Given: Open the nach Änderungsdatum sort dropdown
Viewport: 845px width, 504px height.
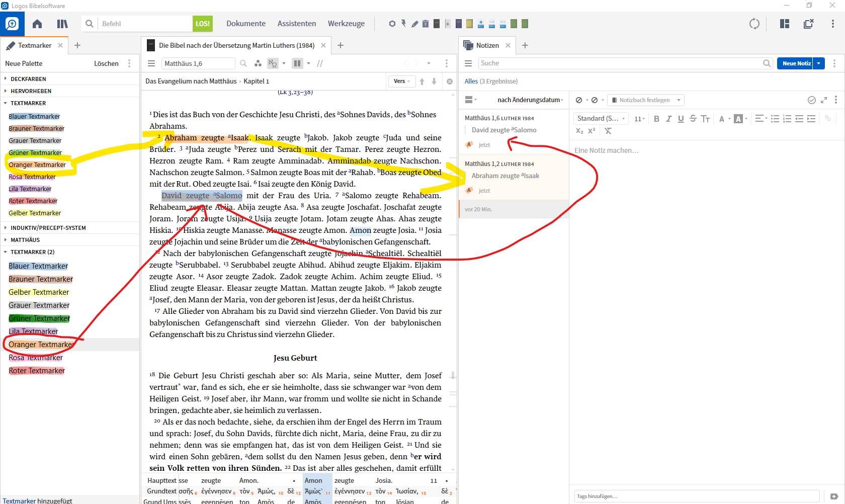Looking at the screenshot, I should [x=530, y=100].
